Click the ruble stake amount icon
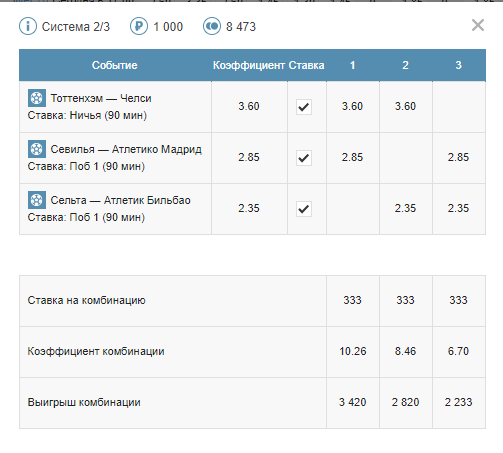This screenshot has width=503, height=453. pos(139,26)
